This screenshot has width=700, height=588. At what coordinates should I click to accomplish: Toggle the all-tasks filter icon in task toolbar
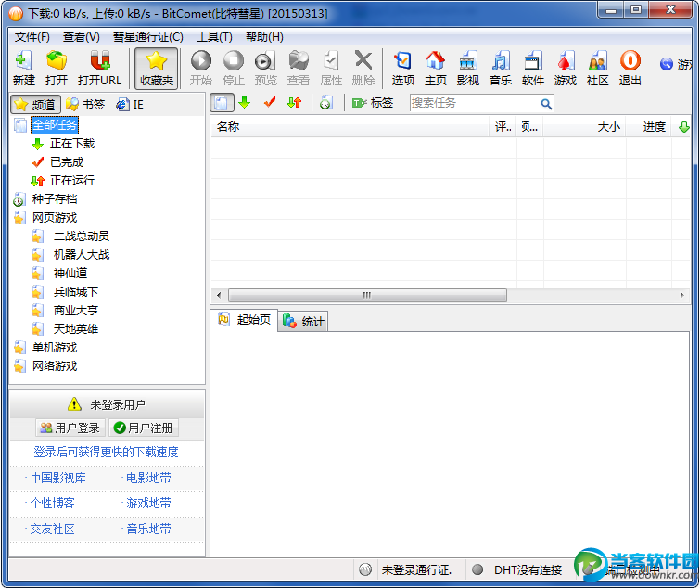(222, 103)
